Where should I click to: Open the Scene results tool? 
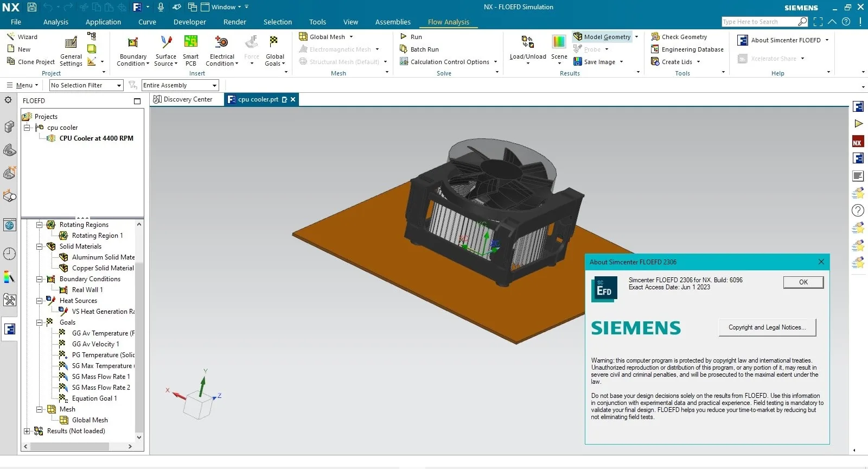click(559, 42)
